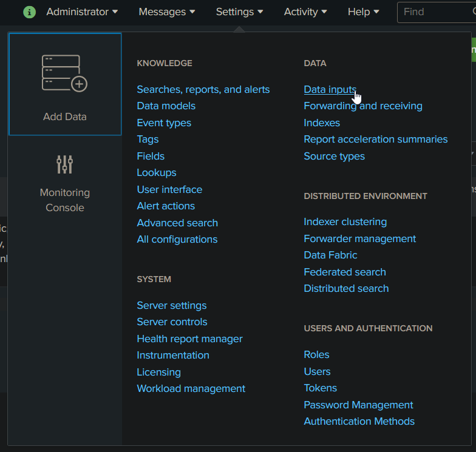
Task: Go to Instrumentation page
Action: coord(172,356)
